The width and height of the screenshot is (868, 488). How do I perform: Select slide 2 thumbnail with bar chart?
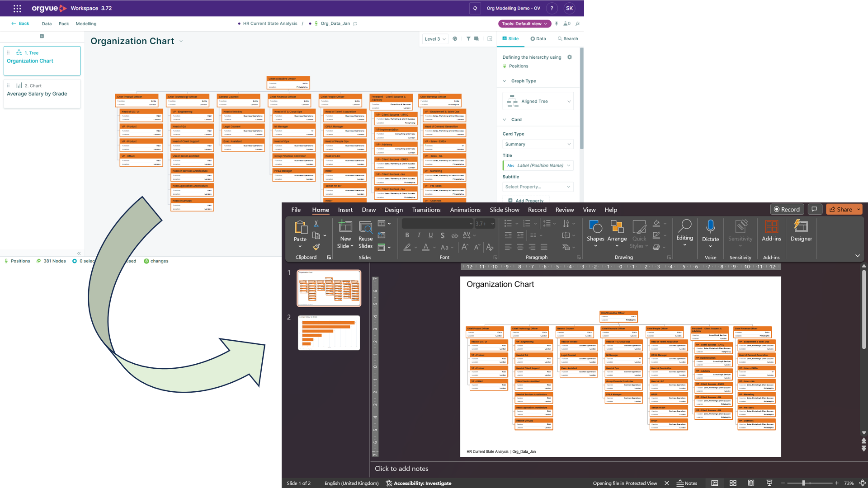tap(329, 333)
